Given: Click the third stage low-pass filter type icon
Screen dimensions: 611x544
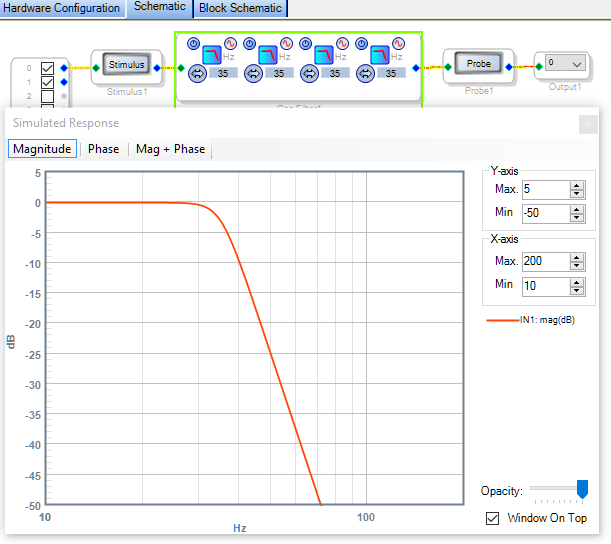Looking at the screenshot, I should click(324, 55).
